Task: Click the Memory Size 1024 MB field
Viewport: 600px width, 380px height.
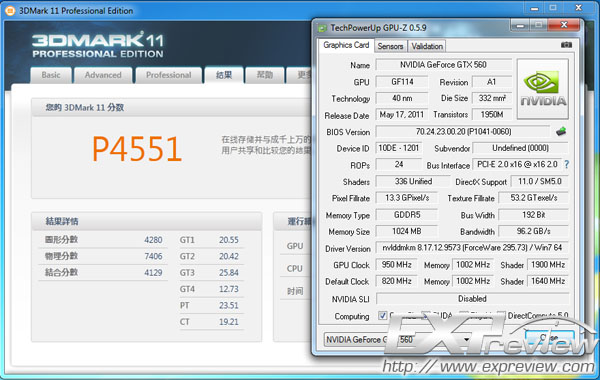Action: pos(407,231)
